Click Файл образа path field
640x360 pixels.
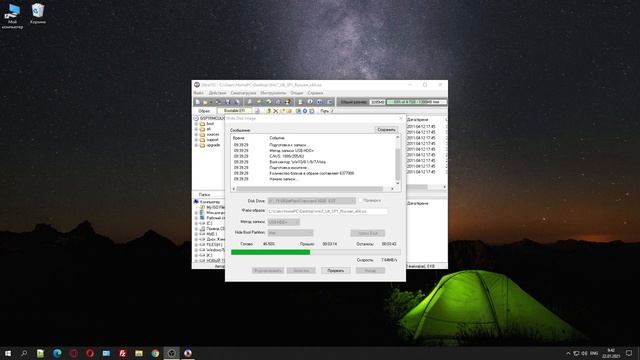(x=327, y=211)
